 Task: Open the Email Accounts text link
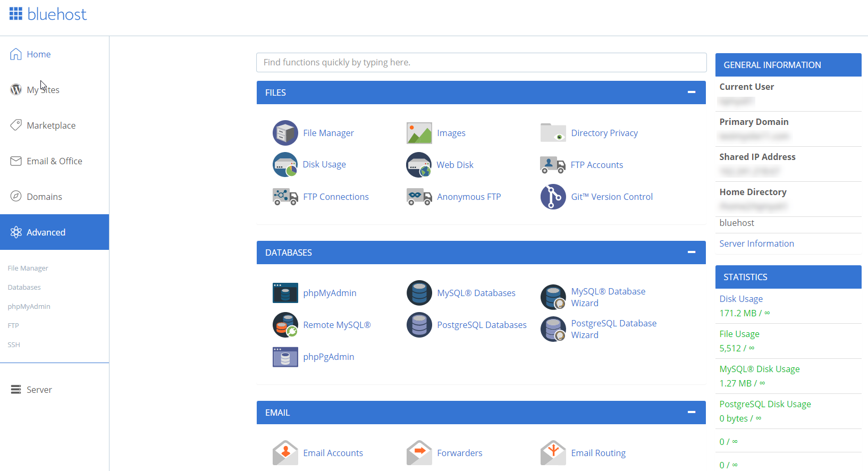(333, 453)
